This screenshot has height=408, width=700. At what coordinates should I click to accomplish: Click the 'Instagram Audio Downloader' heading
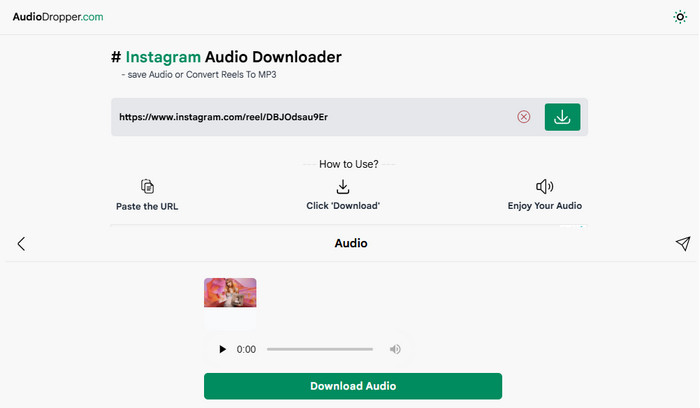226,57
